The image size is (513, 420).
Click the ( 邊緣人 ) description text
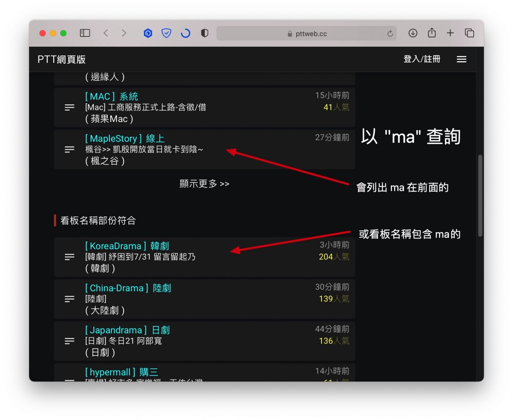pos(105,77)
